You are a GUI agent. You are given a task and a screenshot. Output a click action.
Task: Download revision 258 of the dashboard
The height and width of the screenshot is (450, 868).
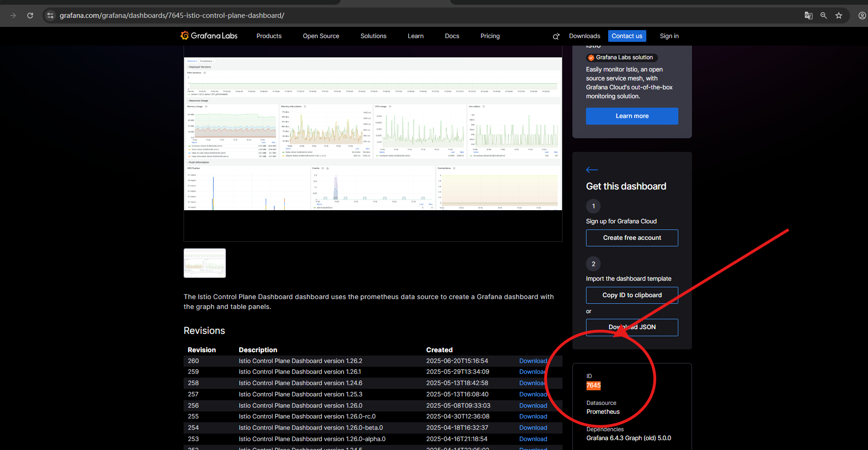pyautogui.click(x=533, y=383)
